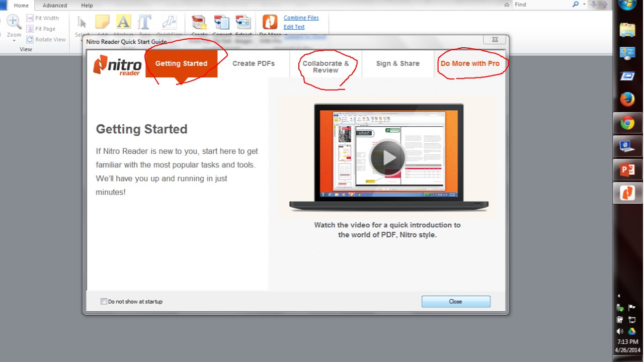The image size is (644, 362).
Task: Open PowerPoint from the taskbar
Action: coord(627,170)
